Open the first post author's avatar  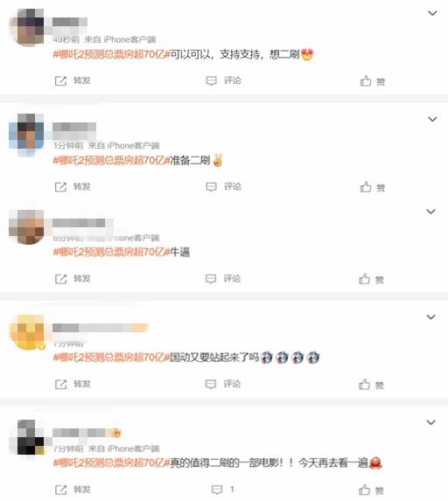click(x=27, y=27)
